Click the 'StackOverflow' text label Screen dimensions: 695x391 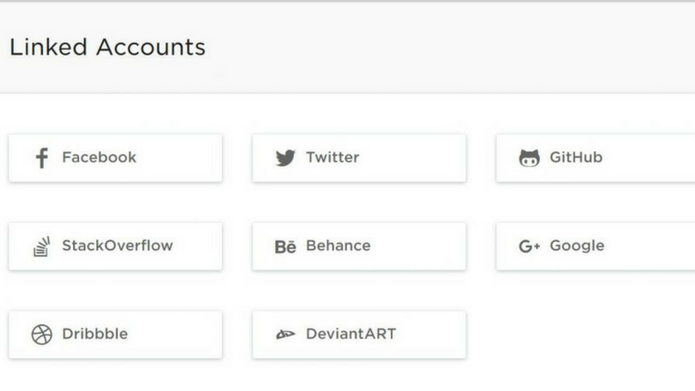(117, 246)
